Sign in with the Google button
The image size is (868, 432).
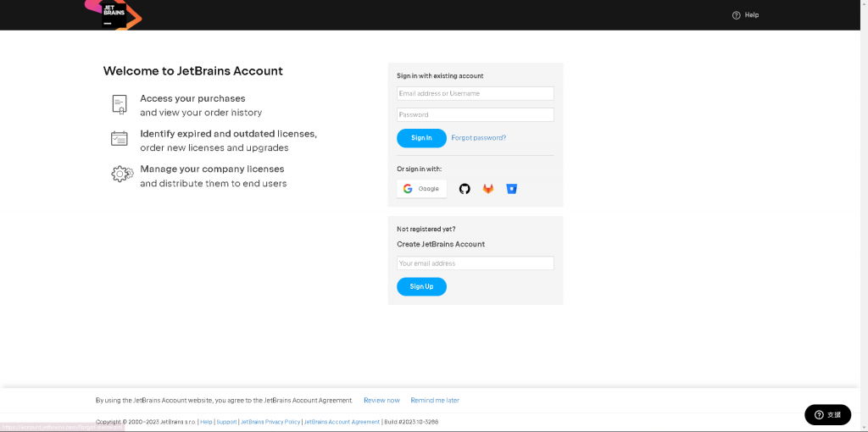(421, 189)
